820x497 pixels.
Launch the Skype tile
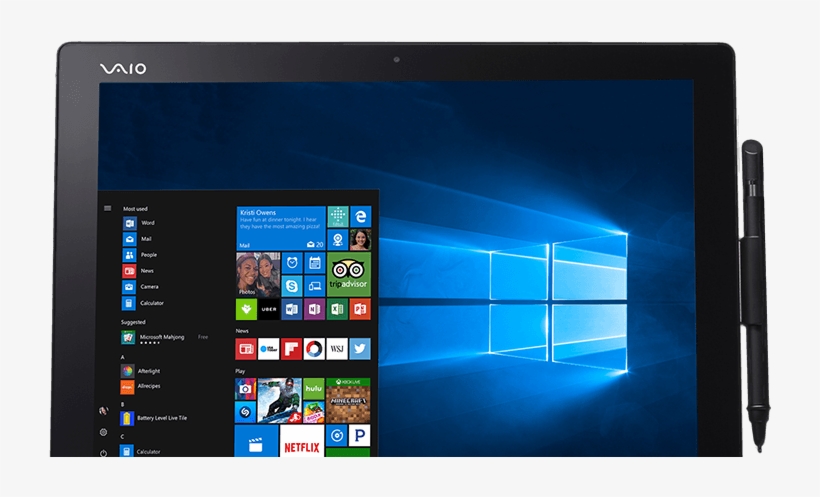tap(291, 286)
